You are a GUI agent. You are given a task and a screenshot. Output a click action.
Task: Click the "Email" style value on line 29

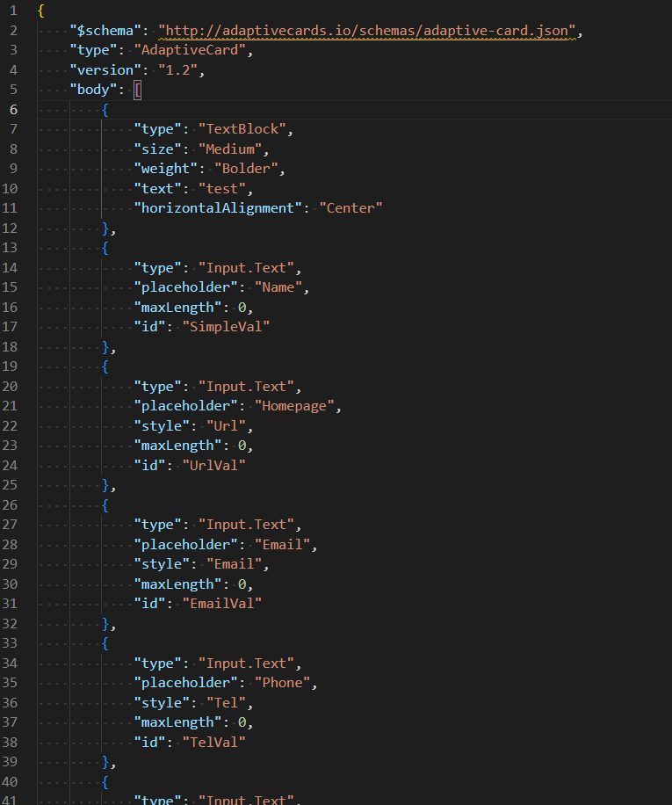click(x=235, y=564)
